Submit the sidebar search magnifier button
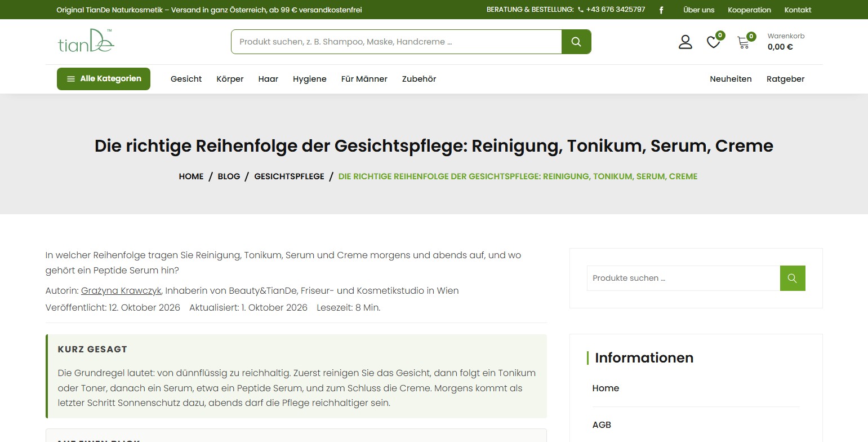Screen dimensions: 868x442 click(793, 278)
